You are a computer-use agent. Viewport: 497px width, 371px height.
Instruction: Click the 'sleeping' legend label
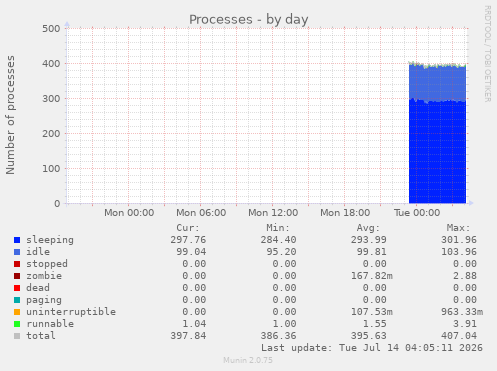click(x=50, y=240)
